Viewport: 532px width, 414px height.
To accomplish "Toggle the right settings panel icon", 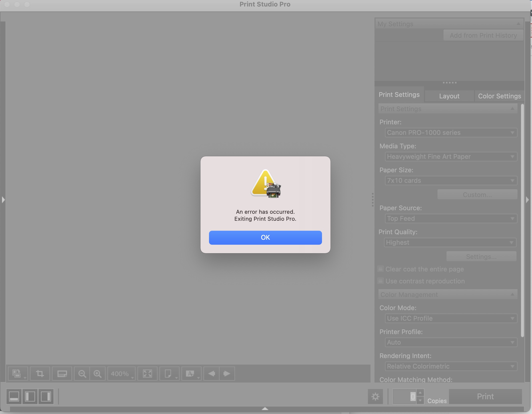I will [x=46, y=397].
